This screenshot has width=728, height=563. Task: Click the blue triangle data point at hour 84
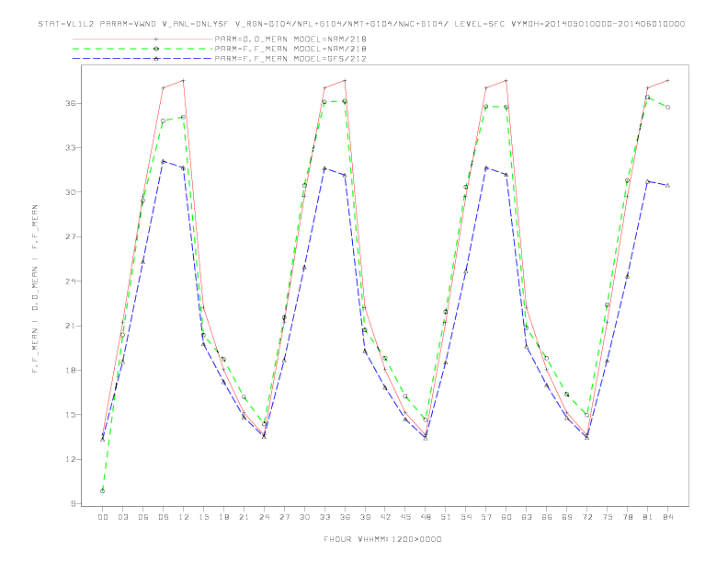667,185
